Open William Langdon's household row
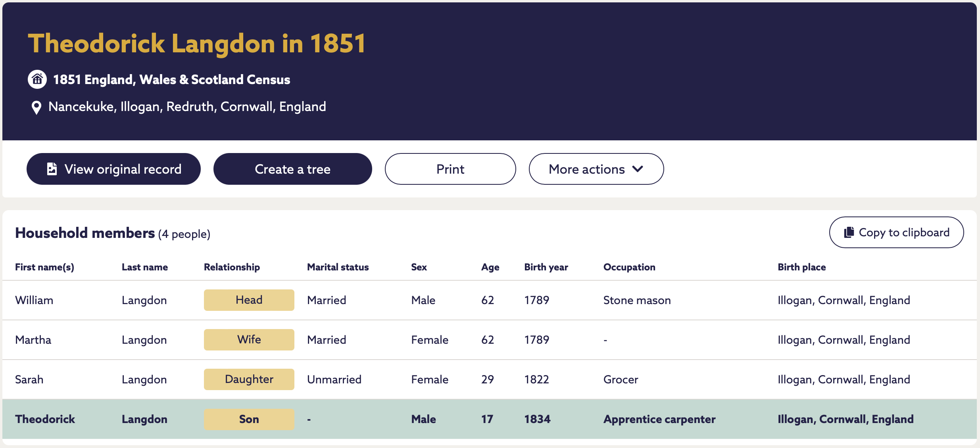Image resolution: width=980 pixels, height=448 pixels. tap(490, 300)
